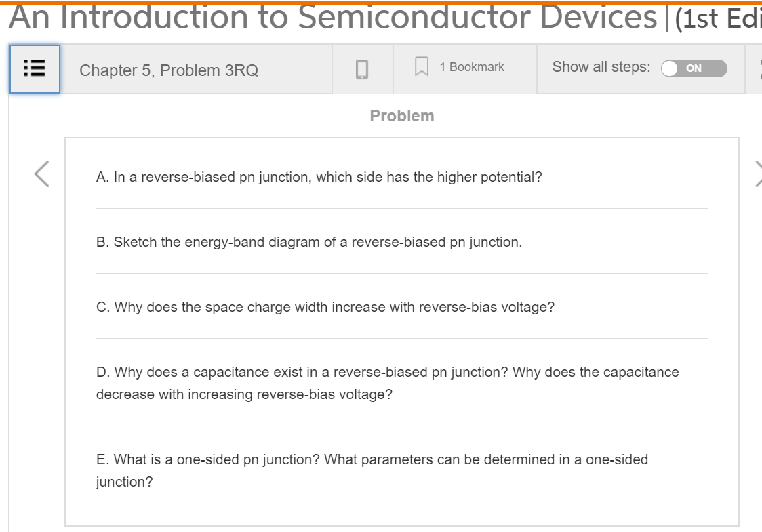Click the mobile device icon in the toolbar
The width and height of the screenshot is (762, 532).
click(x=362, y=68)
